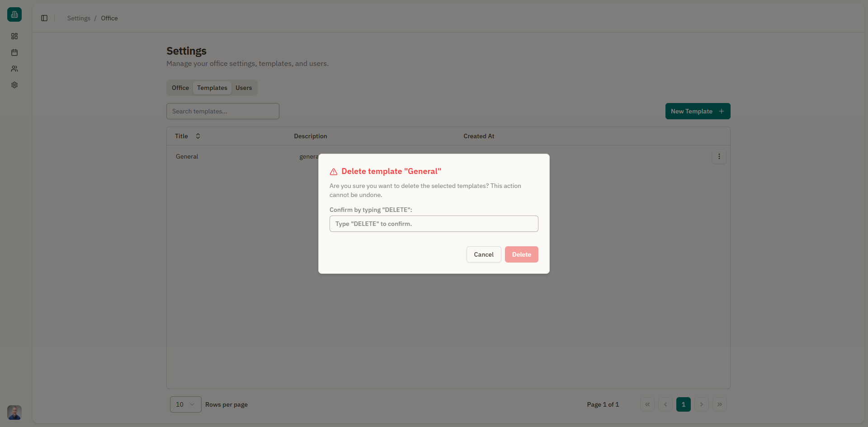Image resolution: width=868 pixels, height=427 pixels.
Task: Click the first-page double-left arrow
Action: tap(647, 404)
